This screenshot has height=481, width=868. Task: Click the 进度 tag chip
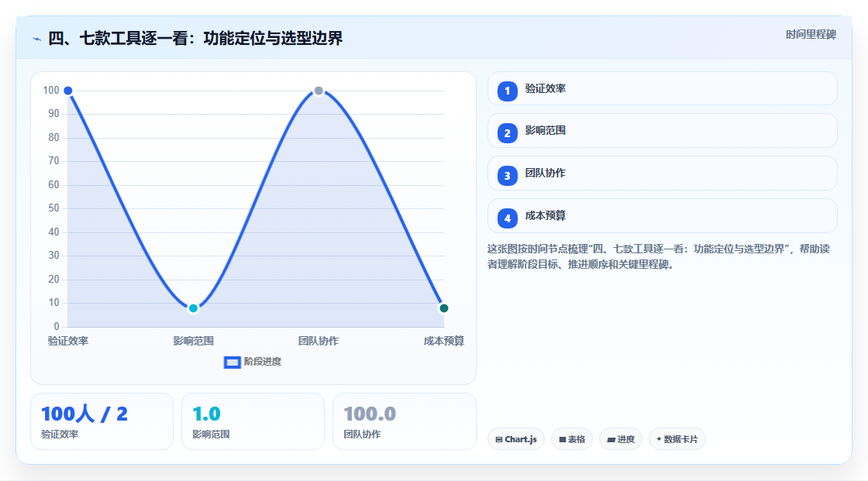pos(621,439)
